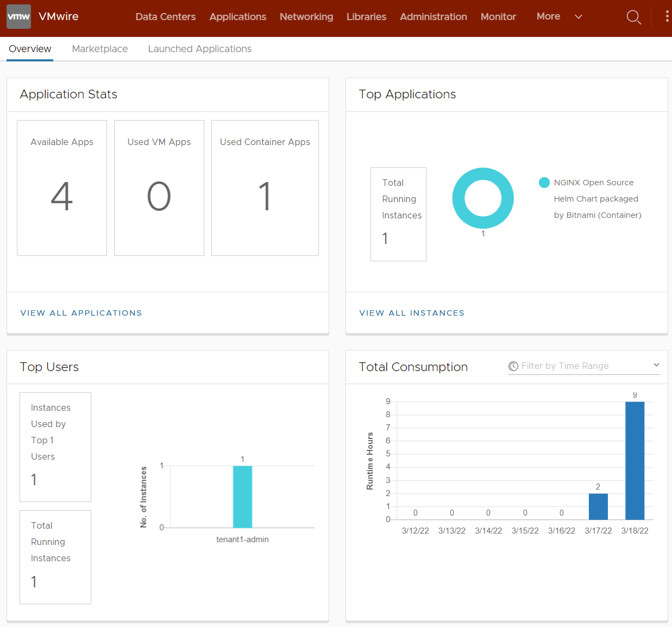Select the Libraries menu item
Screen dimensions: 672x627
pos(366,17)
